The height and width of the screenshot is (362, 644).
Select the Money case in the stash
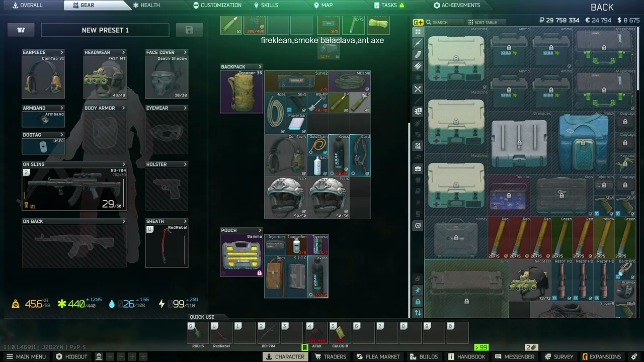tap(456, 238)
